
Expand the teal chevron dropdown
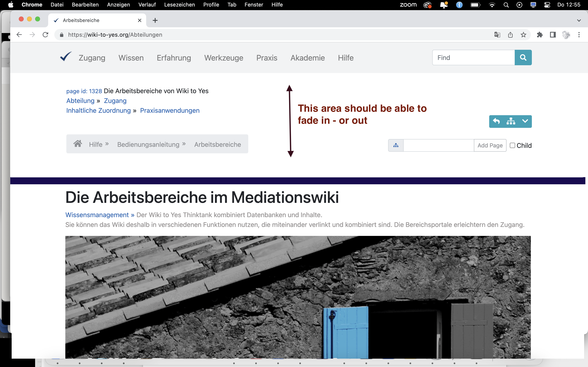click(525, 121)
